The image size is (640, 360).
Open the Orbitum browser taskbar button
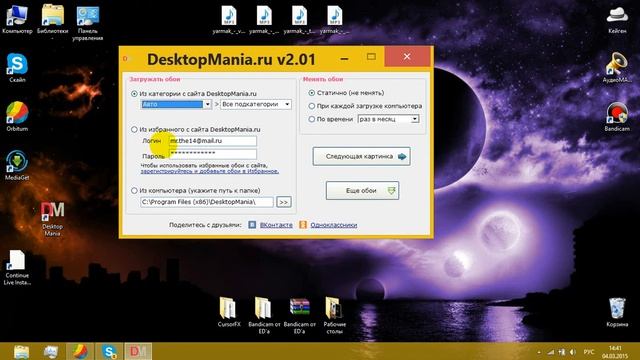[x=80, y=351]
